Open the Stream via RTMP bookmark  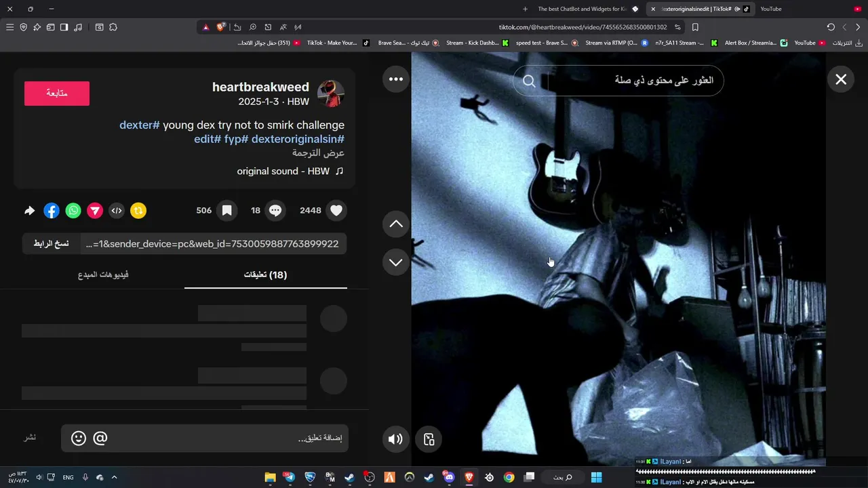pos(616,43)
